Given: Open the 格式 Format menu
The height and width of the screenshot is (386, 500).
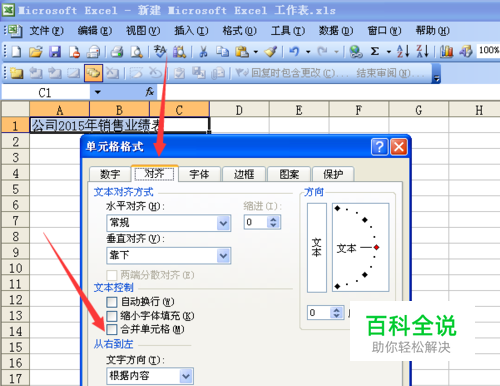Looking at the screenshot, I should pos(239,31).
